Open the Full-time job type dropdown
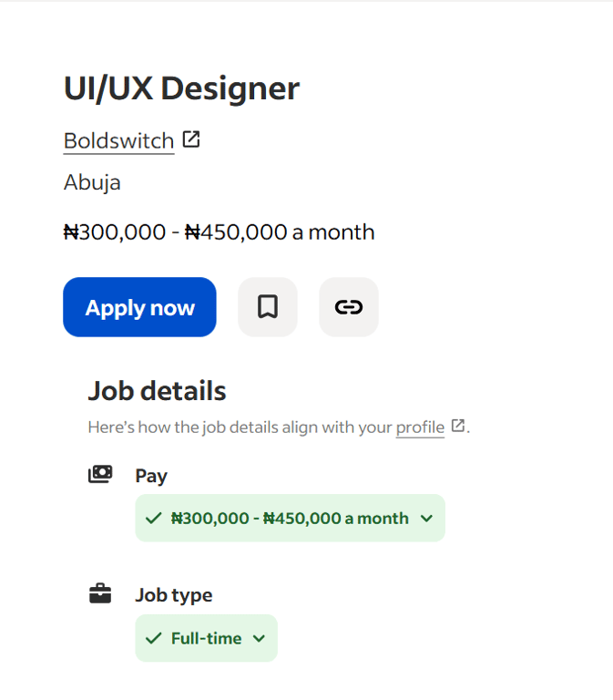 tap(206, 638)
